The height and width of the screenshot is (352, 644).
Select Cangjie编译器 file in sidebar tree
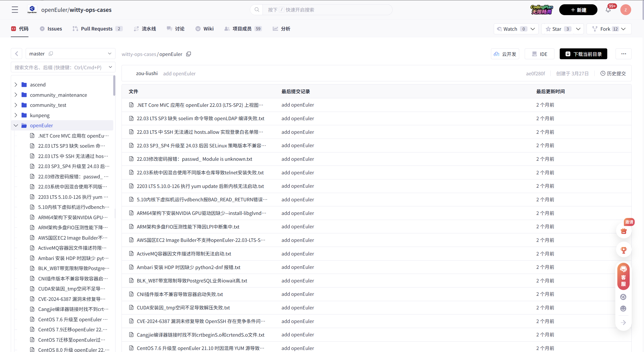[x=73, y=309]
